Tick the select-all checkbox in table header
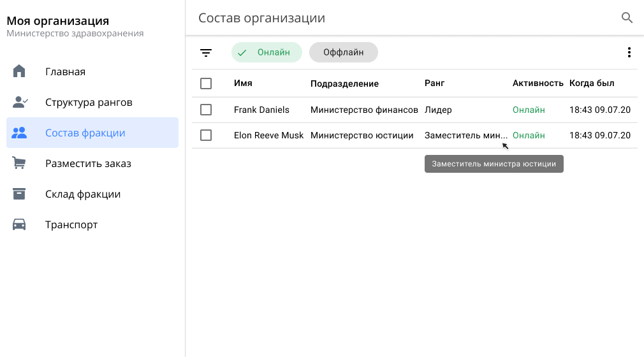Image resolution: width=644 pixels, height=357 pixels. click(206, 84)
